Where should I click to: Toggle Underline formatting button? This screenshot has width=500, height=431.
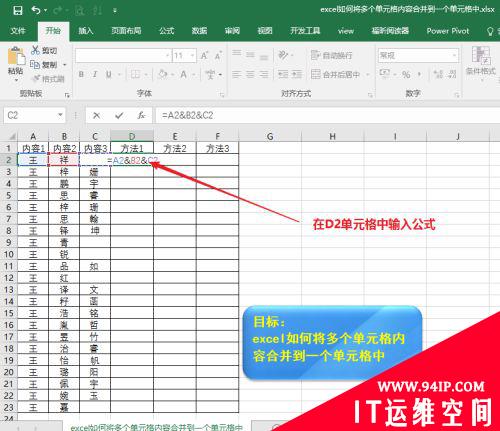[109, 74]
